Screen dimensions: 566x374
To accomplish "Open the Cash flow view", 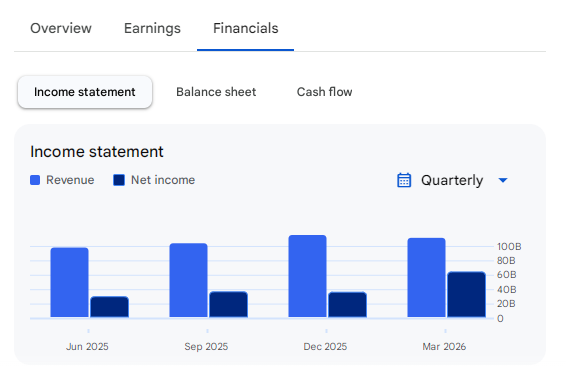I will (324, 92).
